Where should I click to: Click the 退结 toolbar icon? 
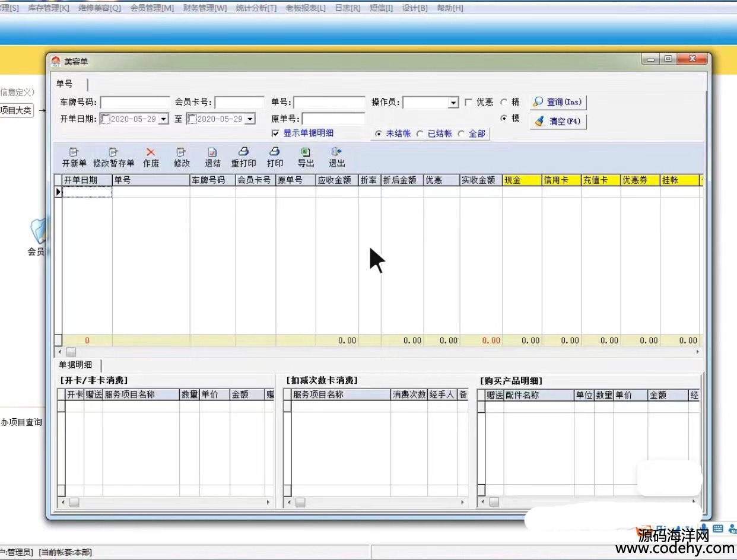(x=212, y=152)
